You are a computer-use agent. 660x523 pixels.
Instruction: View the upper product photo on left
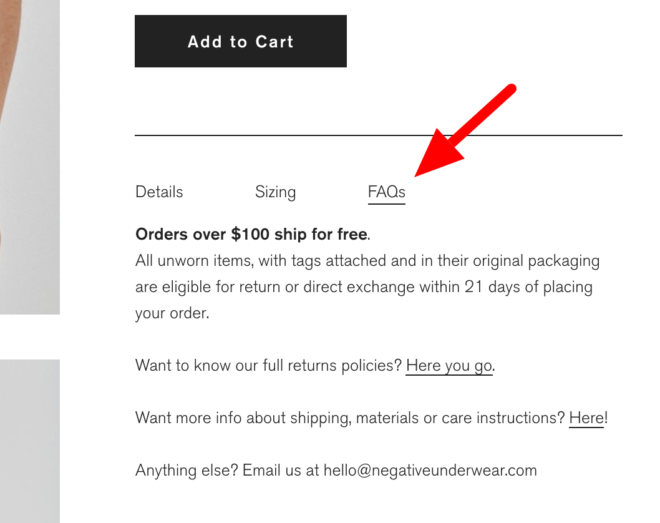30,157
